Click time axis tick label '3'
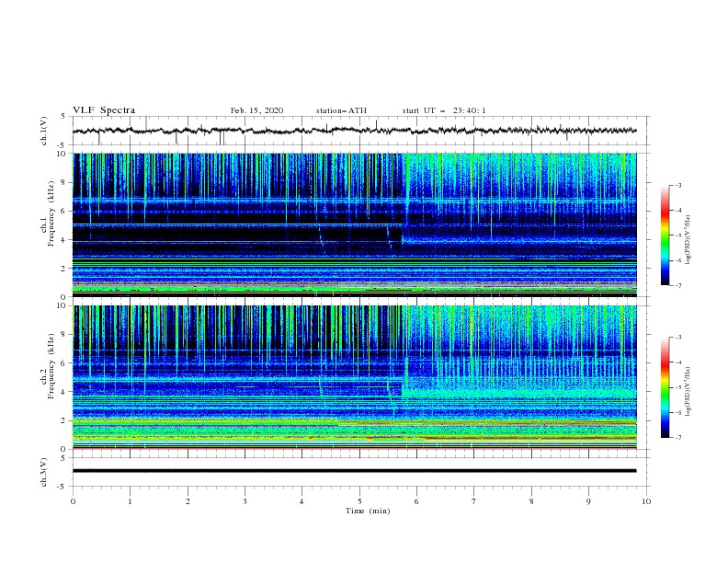This screenshot has height=563, width=728. (x=245, y=501)
